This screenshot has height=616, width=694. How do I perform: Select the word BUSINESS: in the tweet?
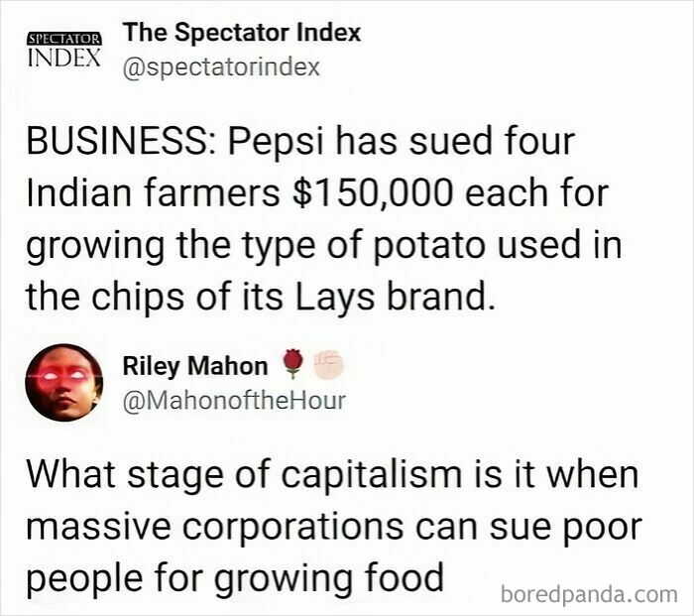pyautogui.click(x=122, y=142)
